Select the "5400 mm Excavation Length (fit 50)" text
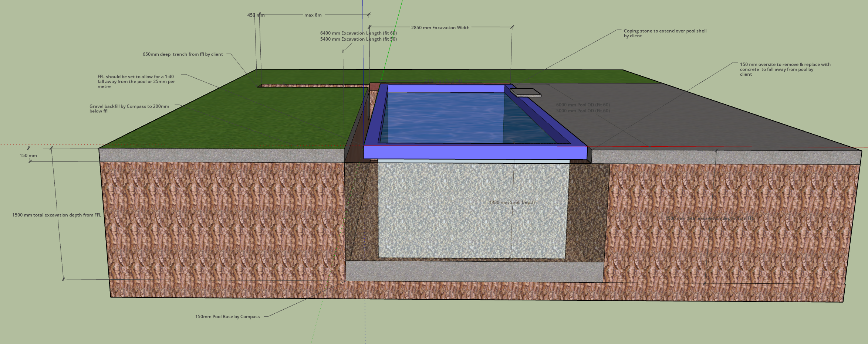The width and height of the screenshot is (868, 344). [358, 39]
